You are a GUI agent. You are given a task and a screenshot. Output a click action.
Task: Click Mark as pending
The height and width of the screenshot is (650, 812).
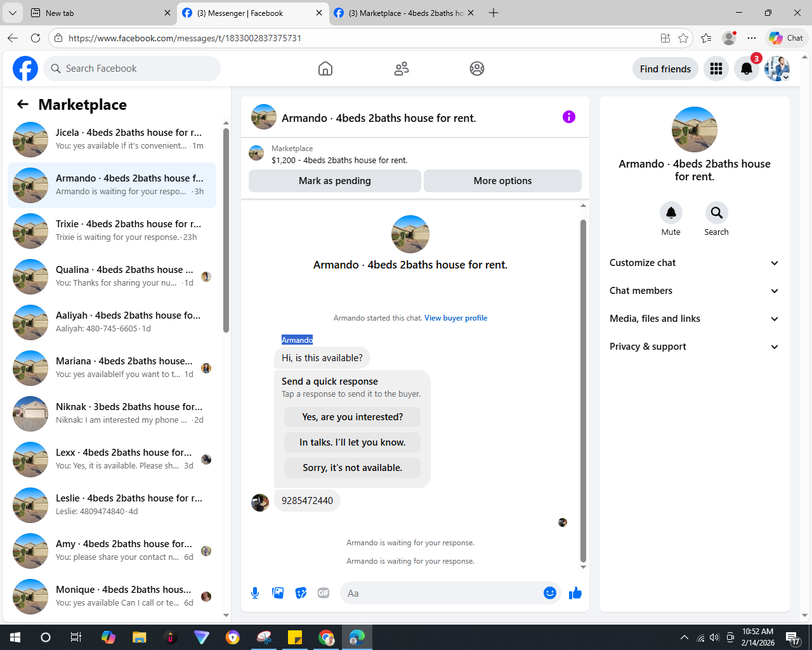click(335, 181)
